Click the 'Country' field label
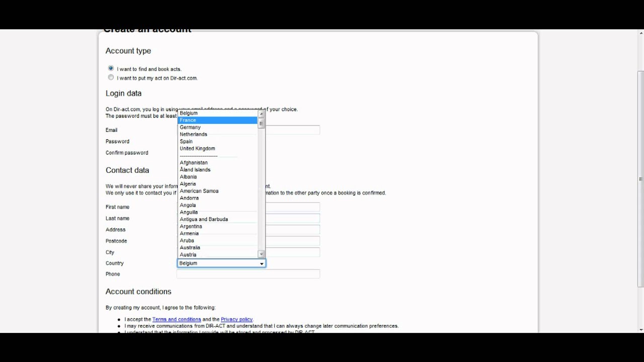 click(x=115, y=263)
